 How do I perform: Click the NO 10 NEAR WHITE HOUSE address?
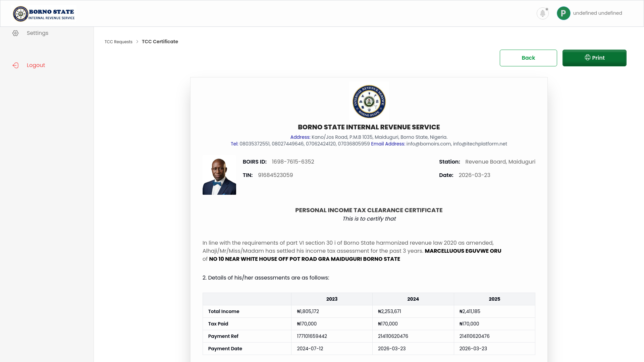[305, 259]
